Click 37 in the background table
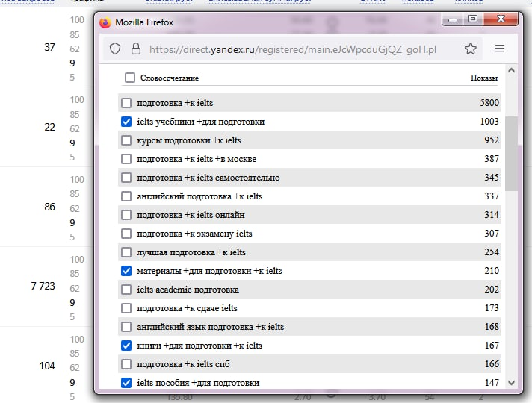This screenshot has width=532, height=403. (x=49, y=47)
